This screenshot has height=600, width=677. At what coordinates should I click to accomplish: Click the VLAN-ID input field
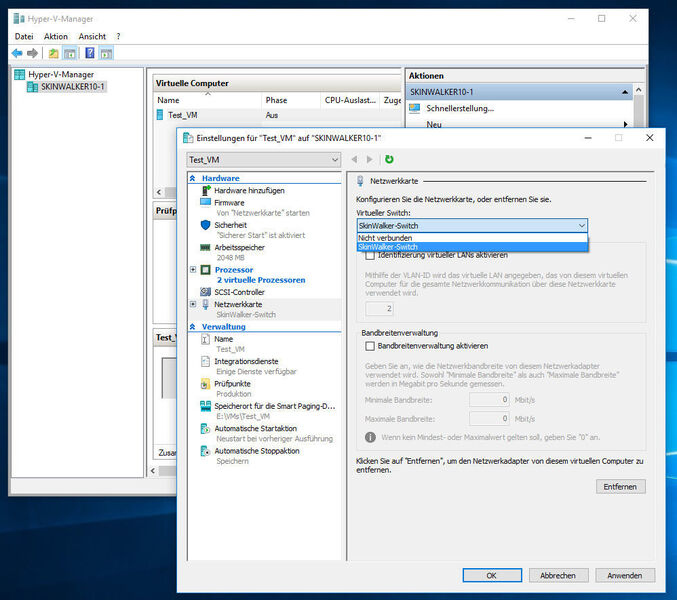tap(379, 309)
